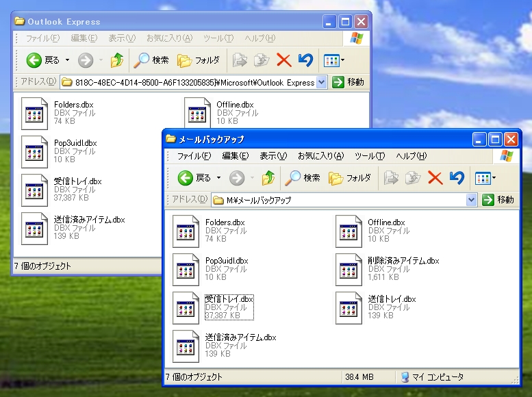Click Undo arrow in メールバックアップ toolbar

[457, 178]
